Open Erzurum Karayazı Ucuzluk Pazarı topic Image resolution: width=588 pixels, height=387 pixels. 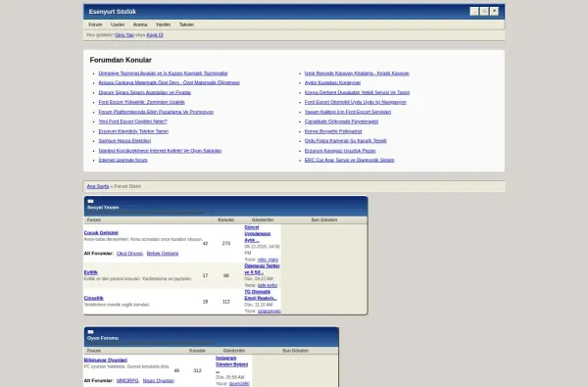point(340,150)
